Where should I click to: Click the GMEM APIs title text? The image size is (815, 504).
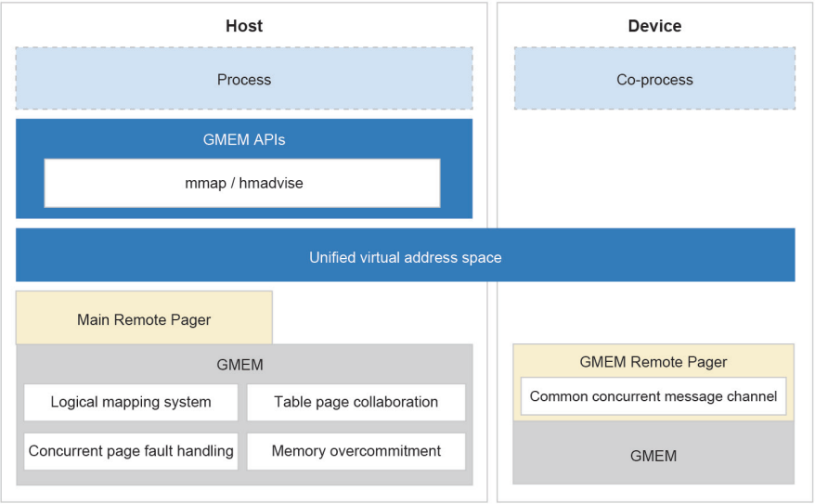[x=243, y=140]
